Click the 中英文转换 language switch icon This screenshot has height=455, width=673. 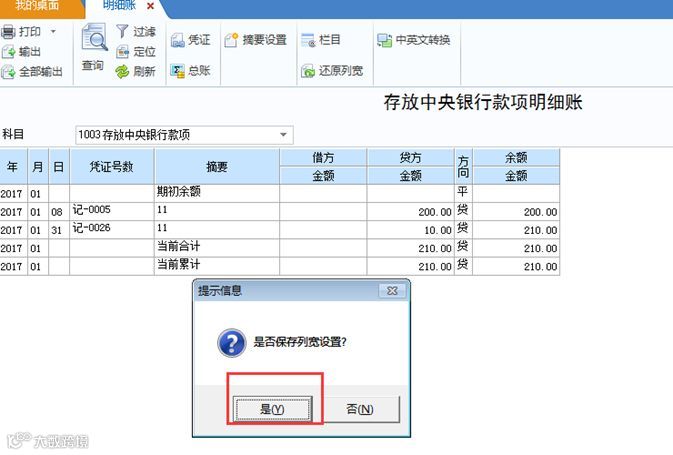pyautogui.click(x=384, y=40)
